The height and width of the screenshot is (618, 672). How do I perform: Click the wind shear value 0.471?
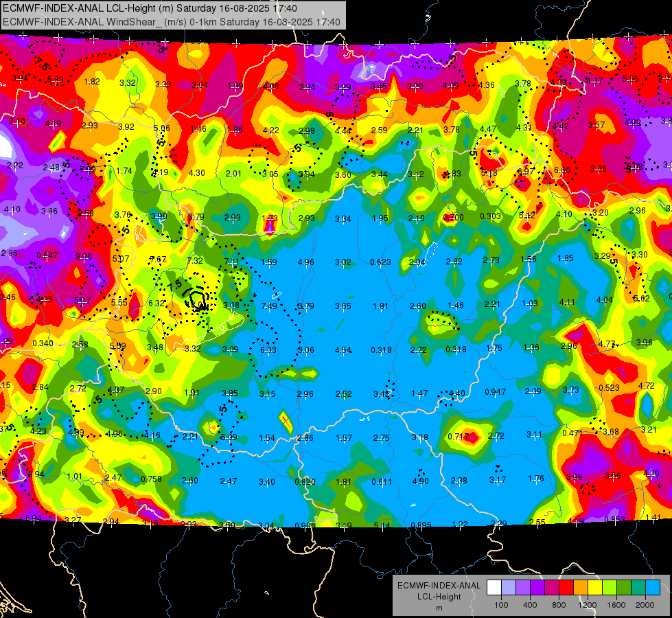[x=572, y=433]
